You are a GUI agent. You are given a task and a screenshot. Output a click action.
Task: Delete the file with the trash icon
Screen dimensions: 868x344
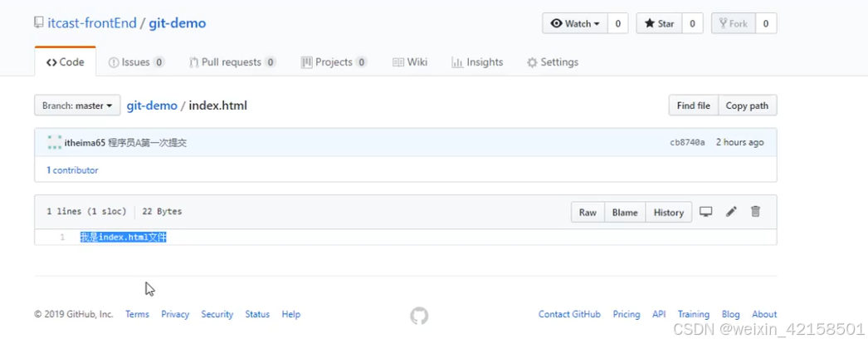[x=756, y=212]
